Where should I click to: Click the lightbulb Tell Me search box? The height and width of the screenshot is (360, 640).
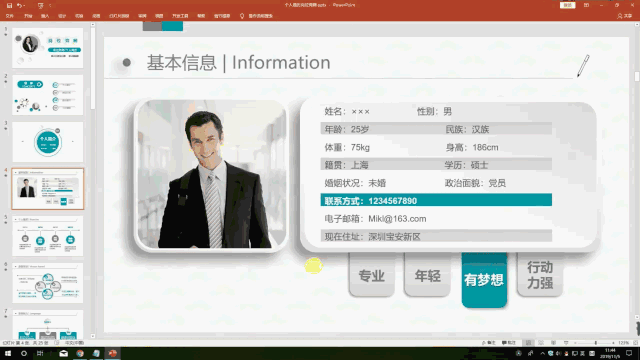[x=256, y=16]
